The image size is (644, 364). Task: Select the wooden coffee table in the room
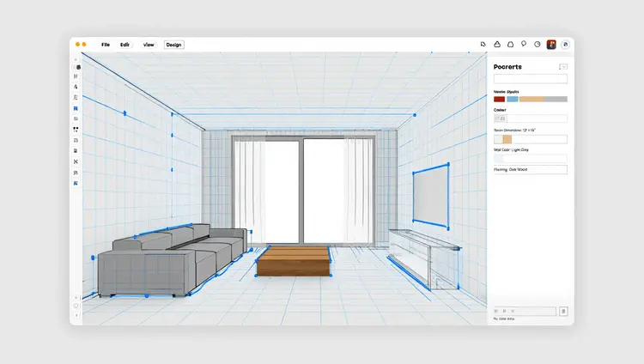coord(293,262)
